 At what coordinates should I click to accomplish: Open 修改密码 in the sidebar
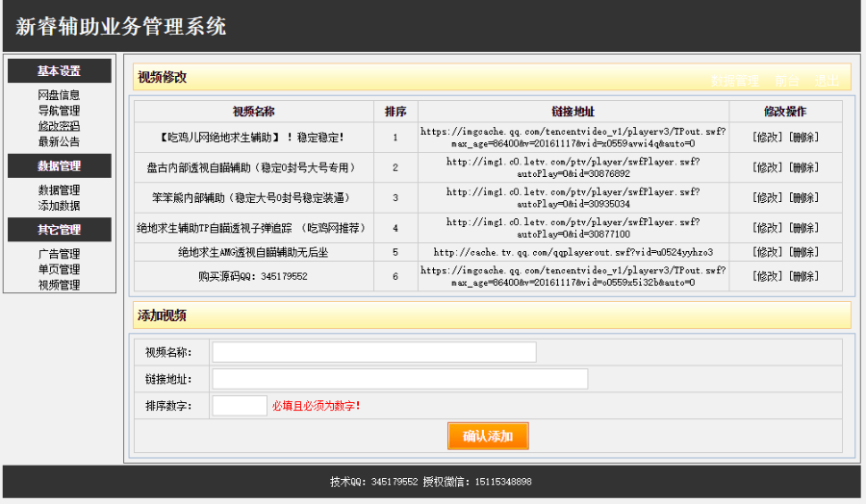click(x=59, y=126)
